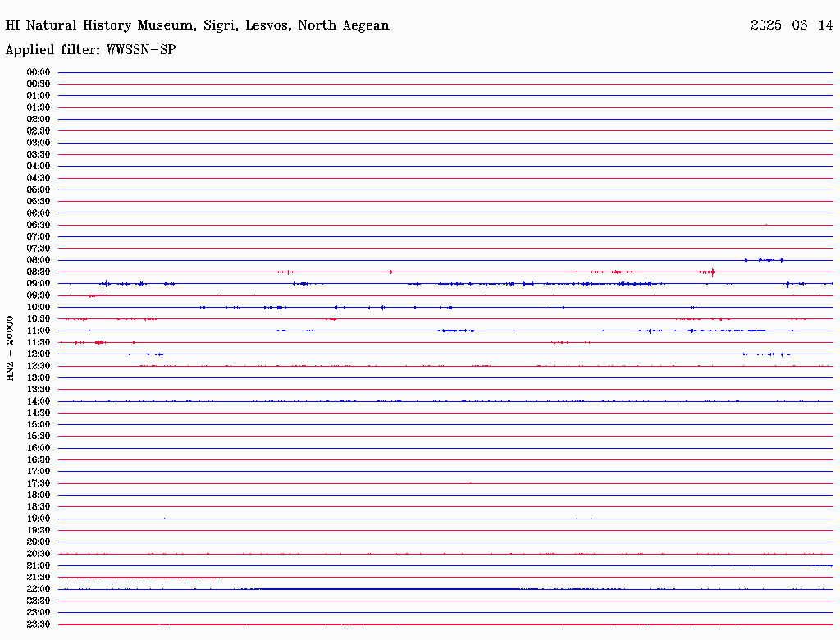Select the 21:30 time label
The height and width of the screenshot is (640, 840).
pos(39,578)
